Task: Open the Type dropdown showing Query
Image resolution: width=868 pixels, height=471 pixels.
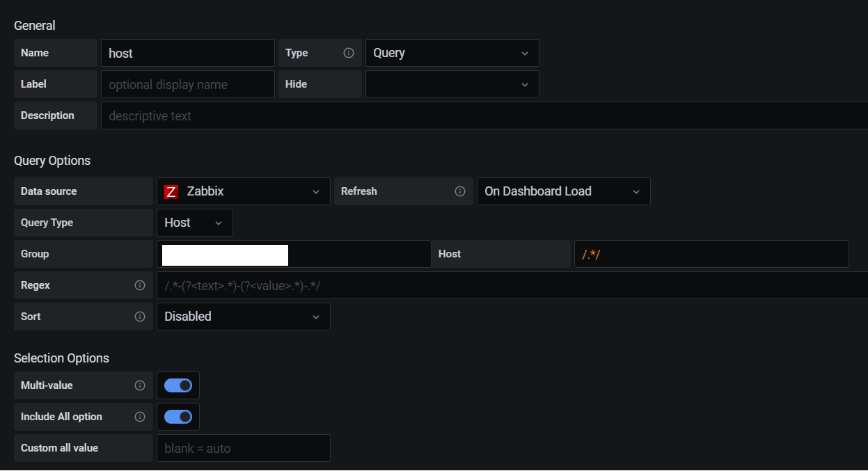Action: (452, 53)
